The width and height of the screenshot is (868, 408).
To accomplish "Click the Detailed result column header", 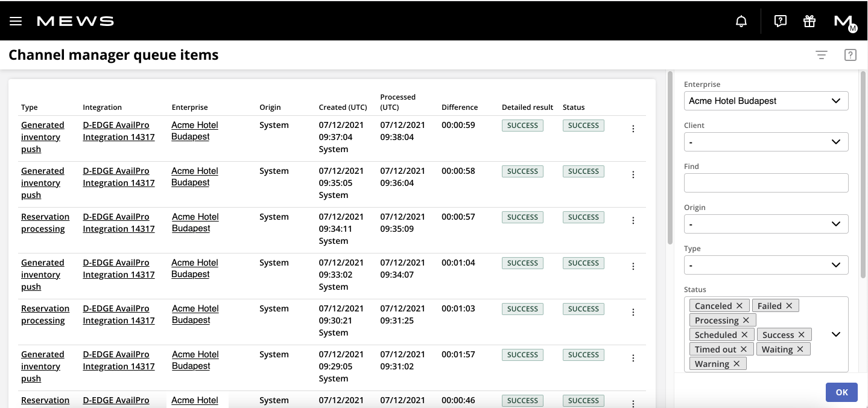I will (x=527, y=107).
